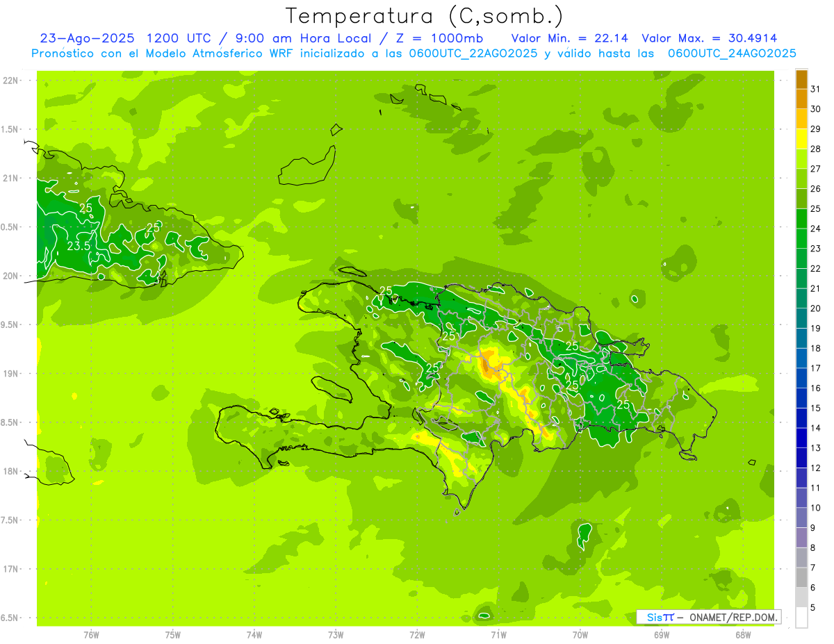The image size is (834, 644).
Task: Click the legend value 10
Action: coord(815,508)
